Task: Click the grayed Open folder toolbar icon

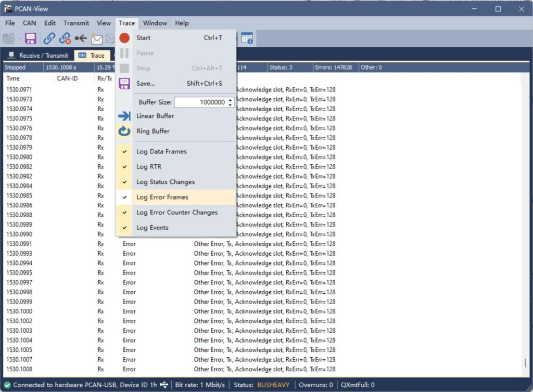Action: pos(9,38)
